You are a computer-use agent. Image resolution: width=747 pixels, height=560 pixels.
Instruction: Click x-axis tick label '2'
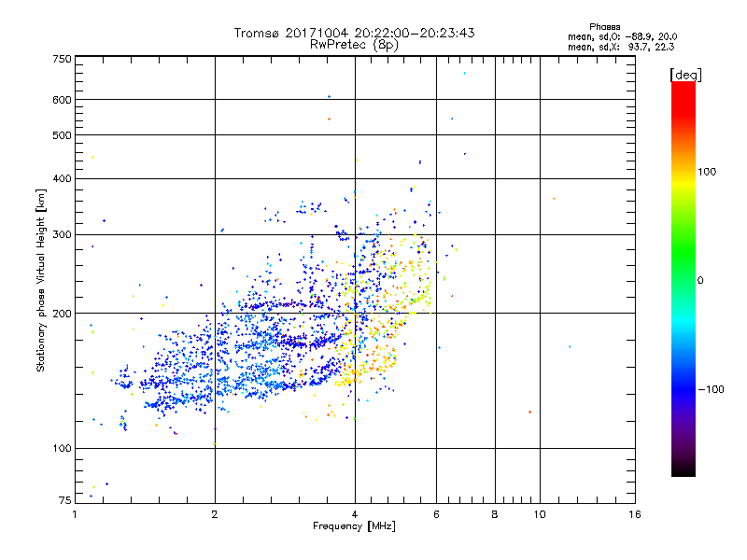[x=215, y=514]
